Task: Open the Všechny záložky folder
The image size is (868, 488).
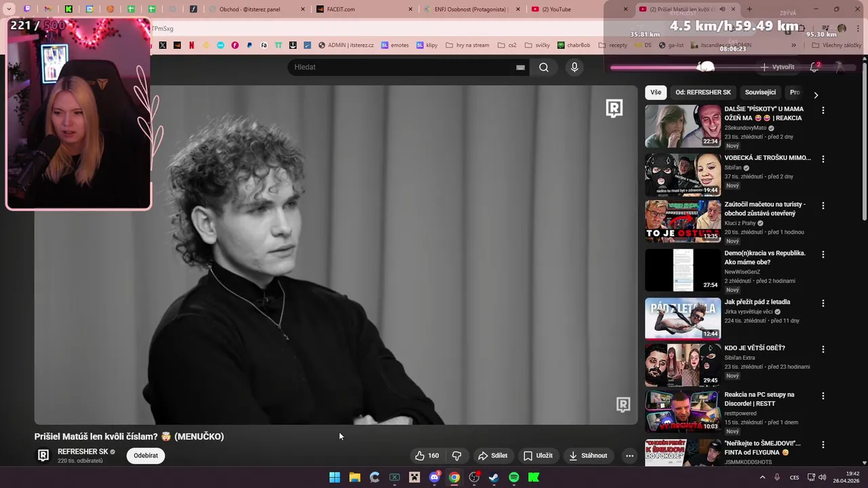Action: 836,45
